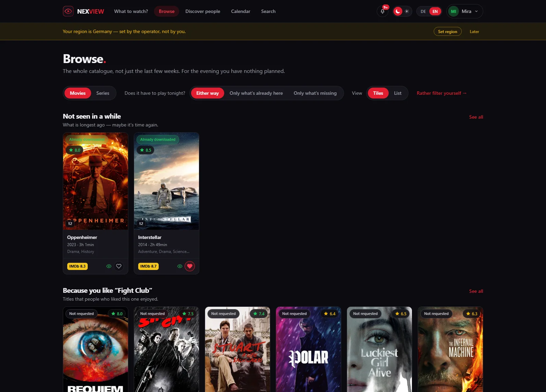Click Interstellar IMDb 8.7 badge

(x=148, y=266)
